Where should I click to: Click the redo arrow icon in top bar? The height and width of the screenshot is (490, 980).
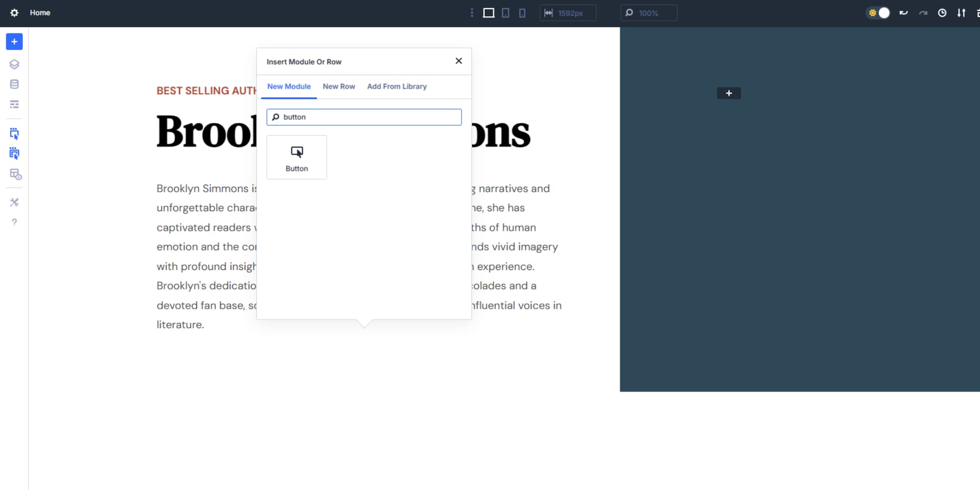tap(923, 13)
